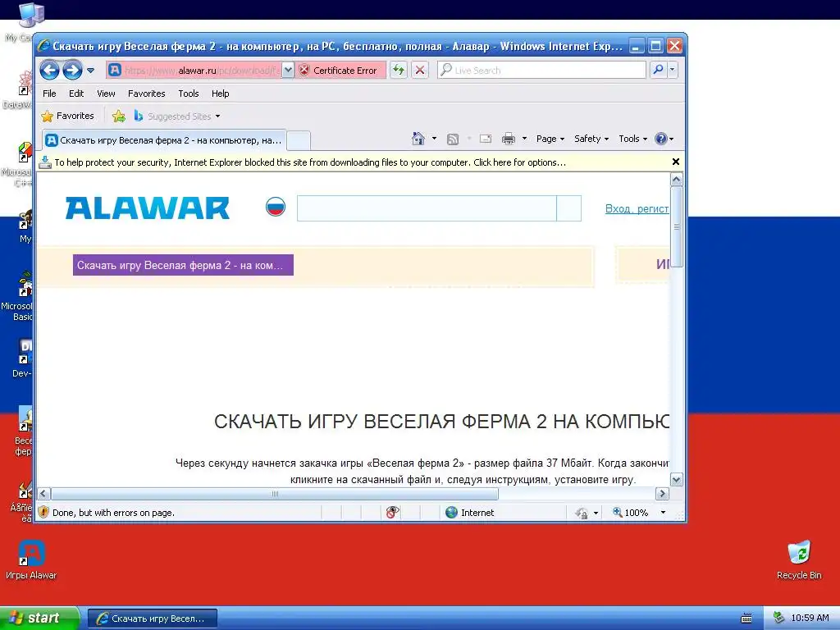Click the Internet zone globe icon
This screenshot has height=630, width=840.
coord(452,513)
